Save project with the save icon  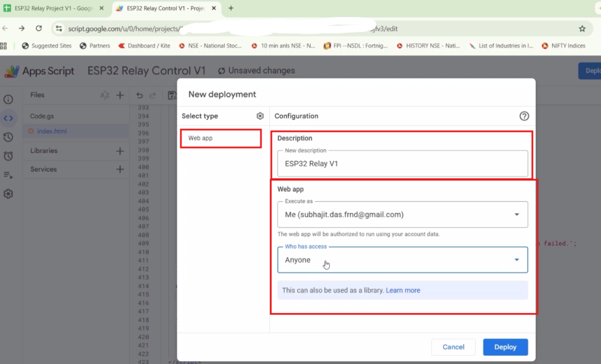[x=172, y=96]
